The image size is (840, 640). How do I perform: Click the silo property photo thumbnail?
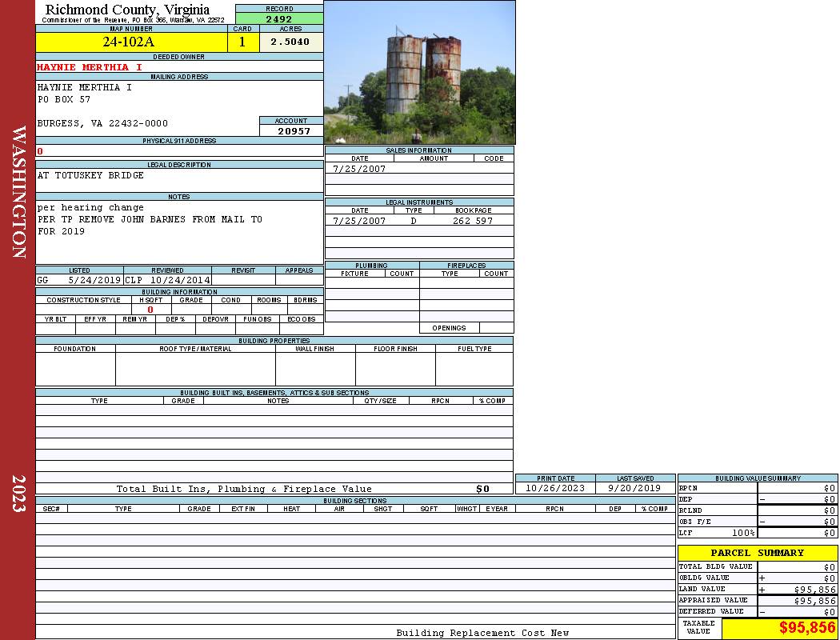pyautogui.click(x=419, y=72)
